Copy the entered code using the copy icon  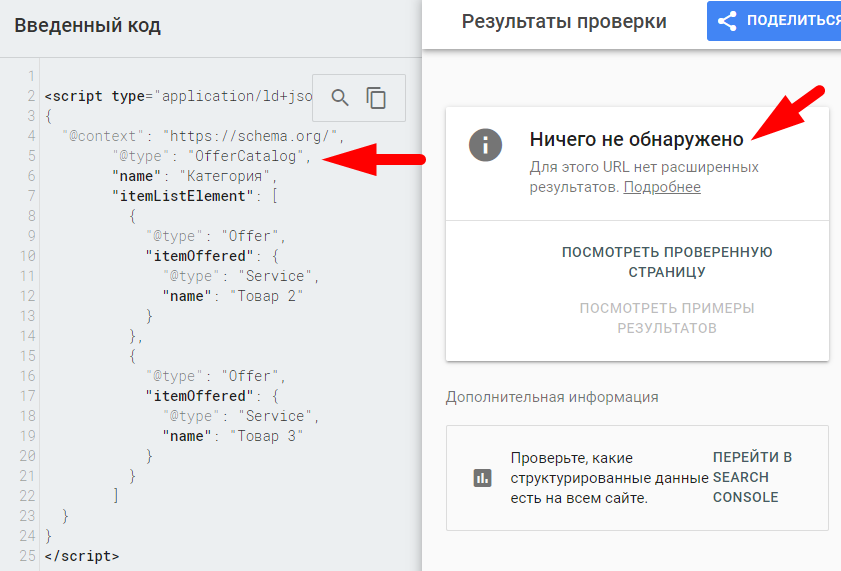376,97
